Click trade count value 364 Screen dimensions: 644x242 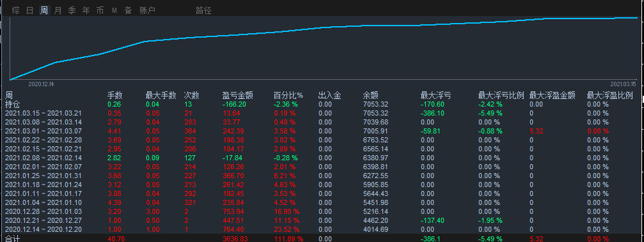coord(190,132)
